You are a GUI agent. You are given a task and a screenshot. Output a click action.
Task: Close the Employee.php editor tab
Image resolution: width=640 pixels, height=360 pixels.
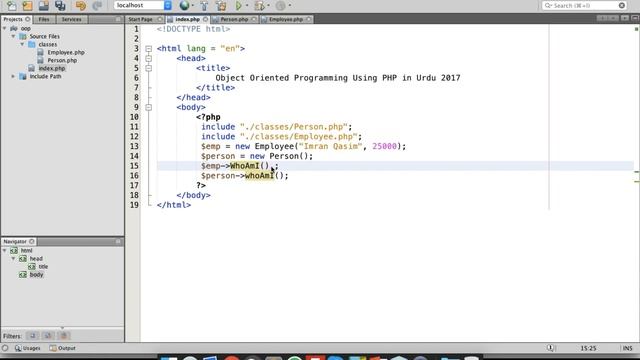pyautogui.click(x=309, y=19)
